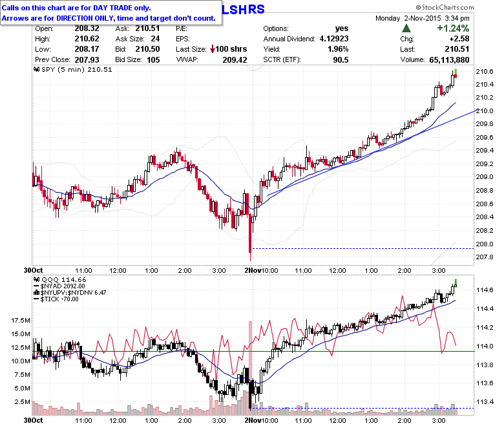The height and width of the screenshot is (426, 504).
Task: Click the SCTR (ETF) value 90.5
Action: pyautogui.click(x=341, y=60)
